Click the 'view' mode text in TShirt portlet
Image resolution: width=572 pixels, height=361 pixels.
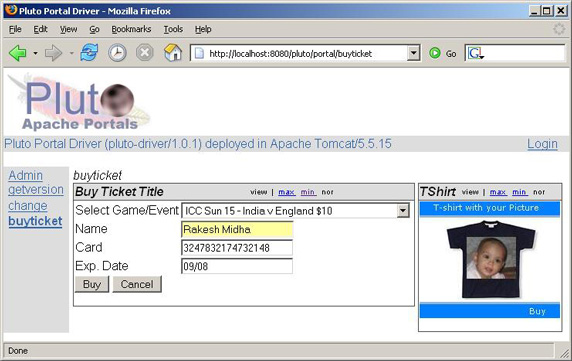coord(470,192)
